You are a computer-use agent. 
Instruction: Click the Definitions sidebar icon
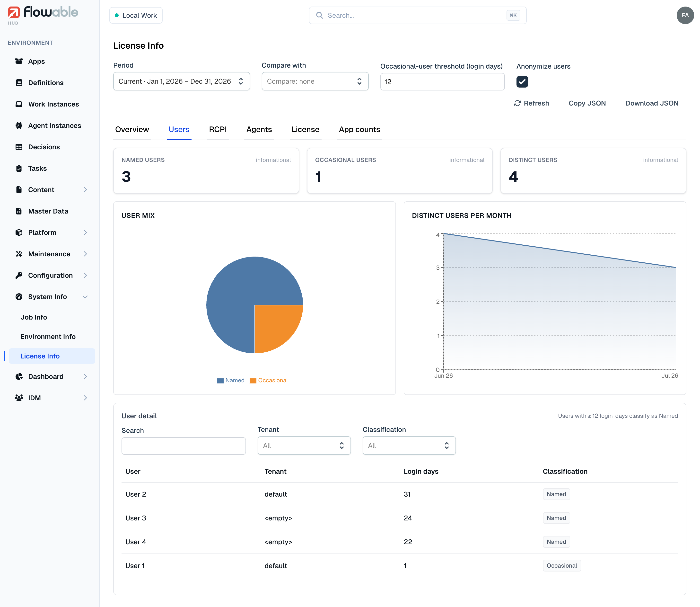tap(19, 83)
